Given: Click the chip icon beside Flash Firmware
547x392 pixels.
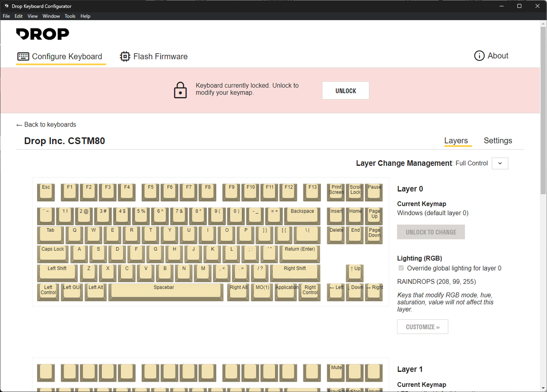Looking at the screenshot, I should (x=125, y=56).
